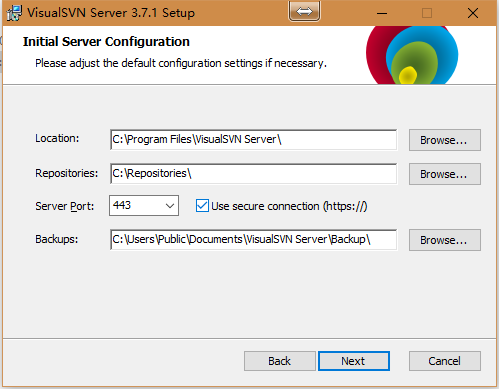Viewport: 499px width, 389px height.
Task: Go to the previous step with Back
Action: click(x=280, y=361)
